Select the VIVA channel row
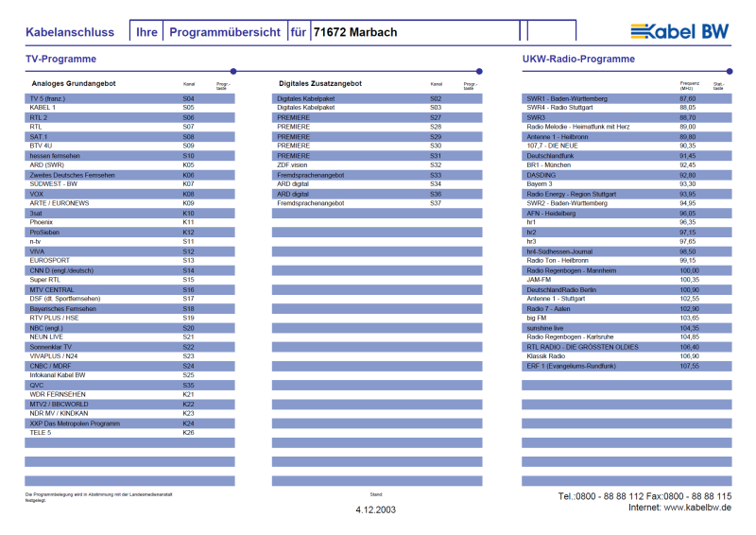This screenshot has width=756, height=535. [x=129, y=251]
